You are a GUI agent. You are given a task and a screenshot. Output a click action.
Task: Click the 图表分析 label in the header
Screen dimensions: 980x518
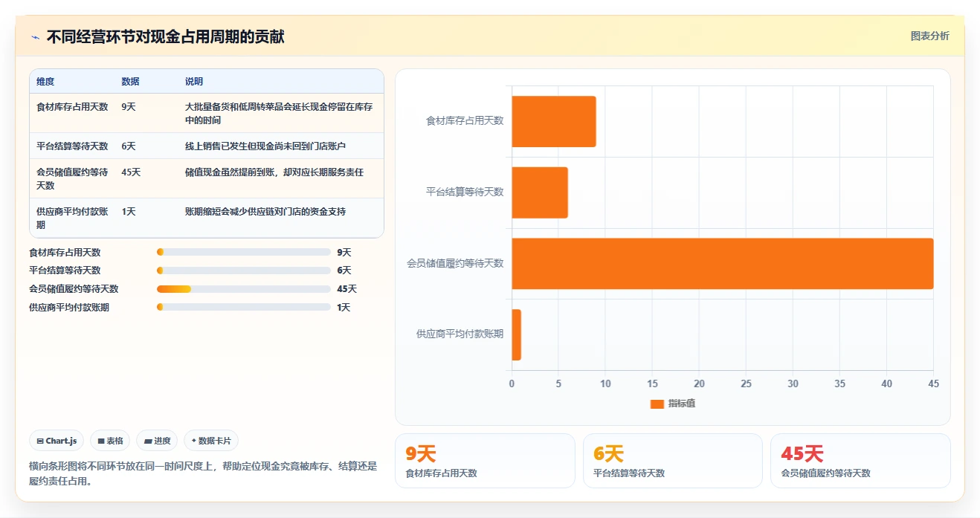click(929, 36)
